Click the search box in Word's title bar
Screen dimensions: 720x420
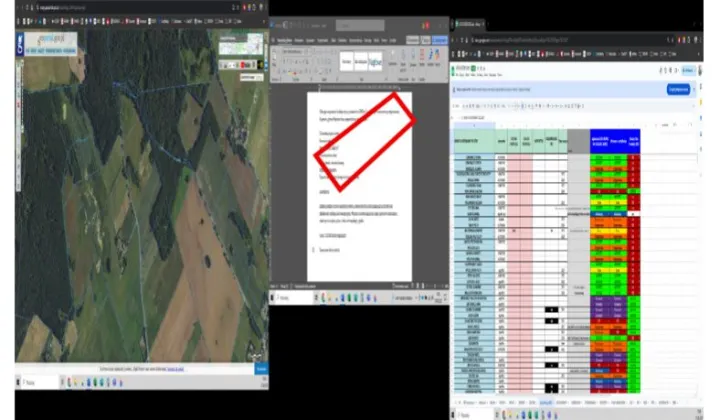tap(360, 26)
